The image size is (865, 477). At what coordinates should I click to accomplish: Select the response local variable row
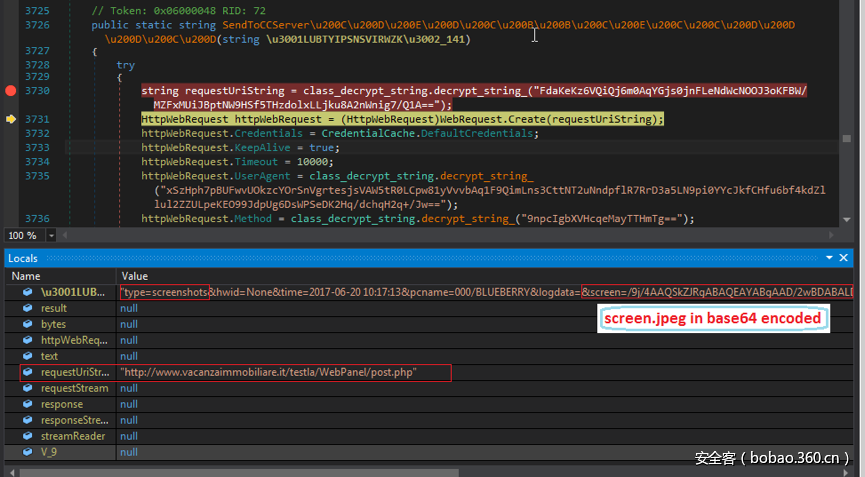click(x=60, y=404)
